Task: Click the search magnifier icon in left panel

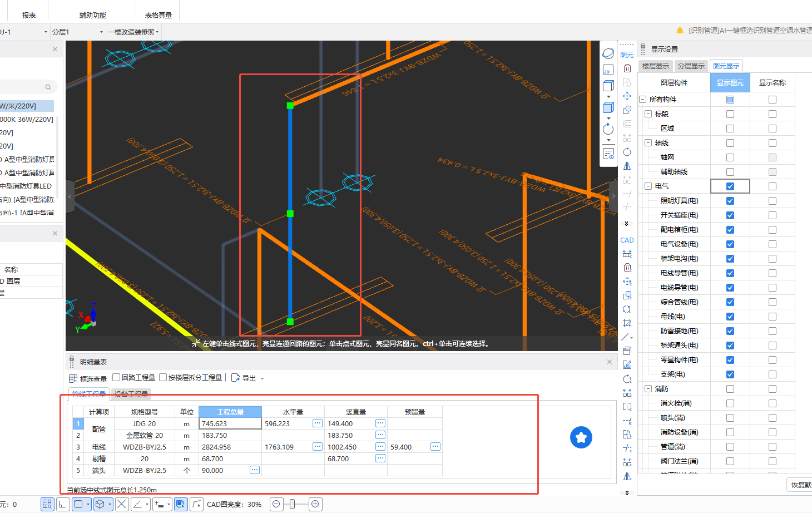Action: click(48, 87)
